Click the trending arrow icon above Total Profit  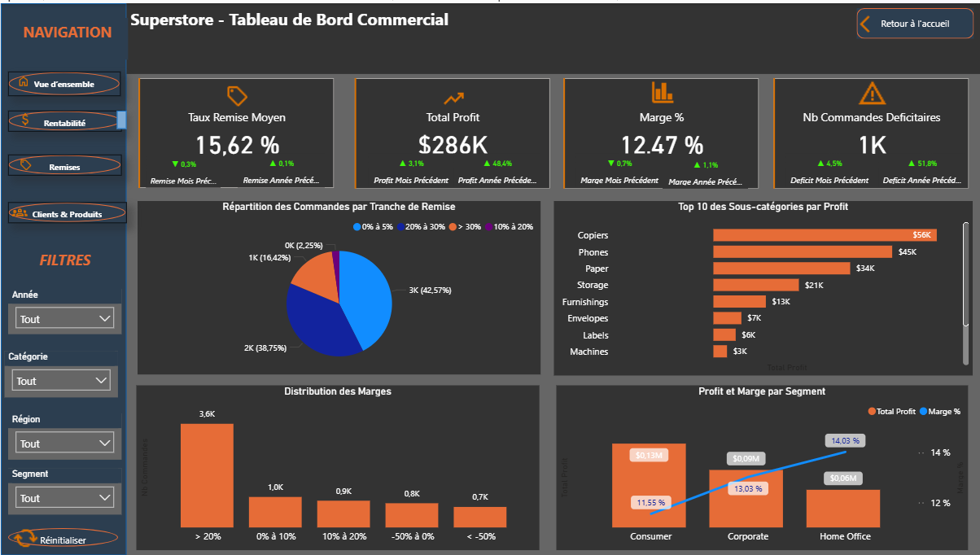point(453,99)
